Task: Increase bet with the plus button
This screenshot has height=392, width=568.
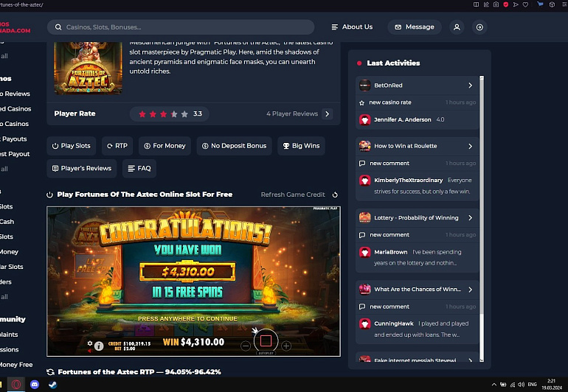Action: 286,346
